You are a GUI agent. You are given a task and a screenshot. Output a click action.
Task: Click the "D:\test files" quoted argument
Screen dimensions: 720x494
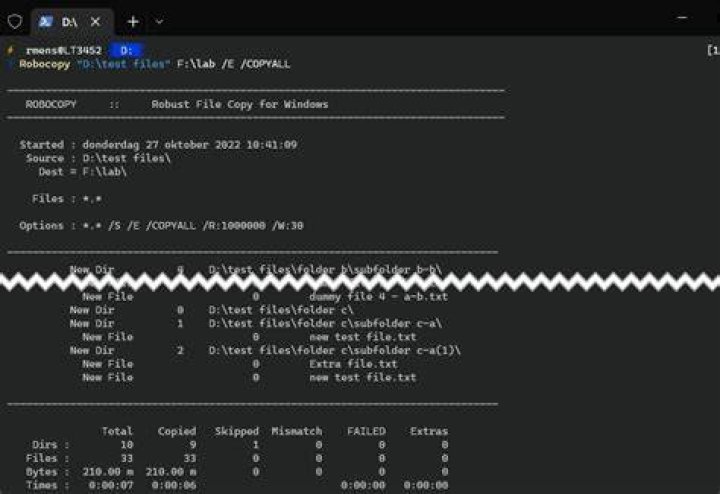[124, 64]
